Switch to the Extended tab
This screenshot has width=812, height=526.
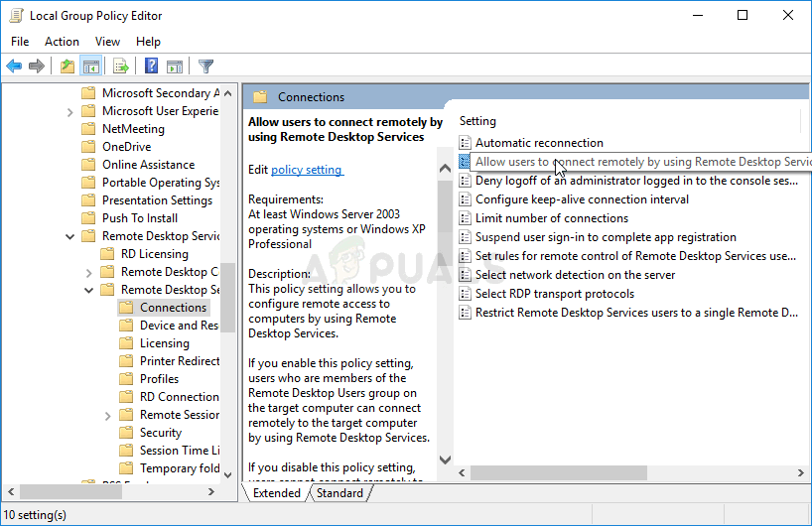[277, 493]
